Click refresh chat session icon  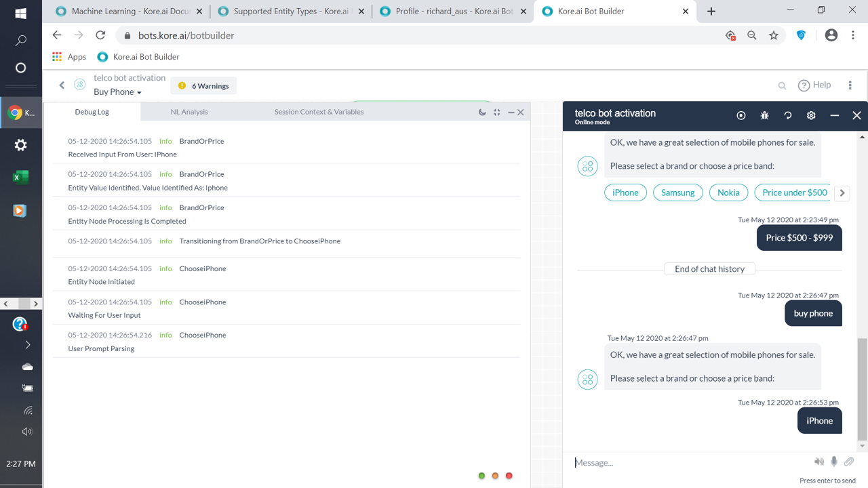[x=788, y=116]
